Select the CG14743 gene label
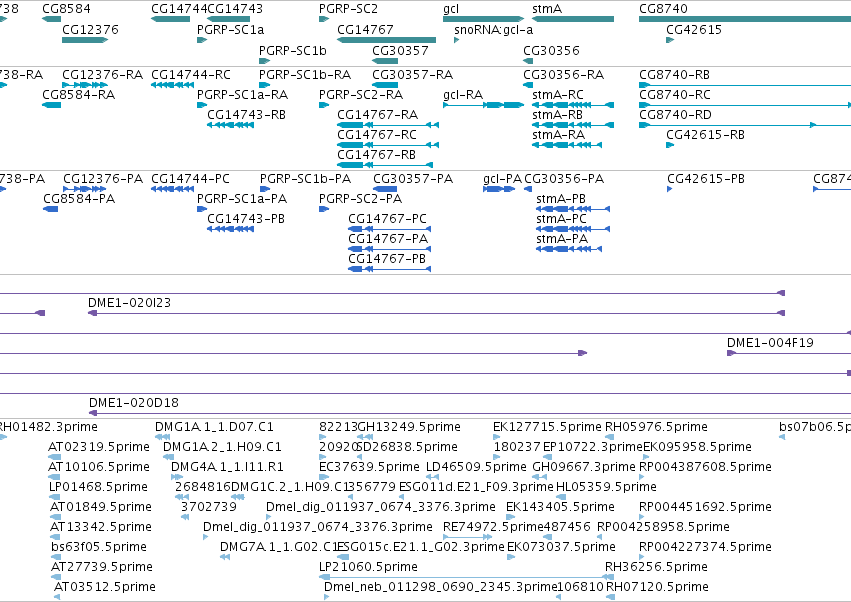The image size is (851, 602). click(x=235, y=9)
